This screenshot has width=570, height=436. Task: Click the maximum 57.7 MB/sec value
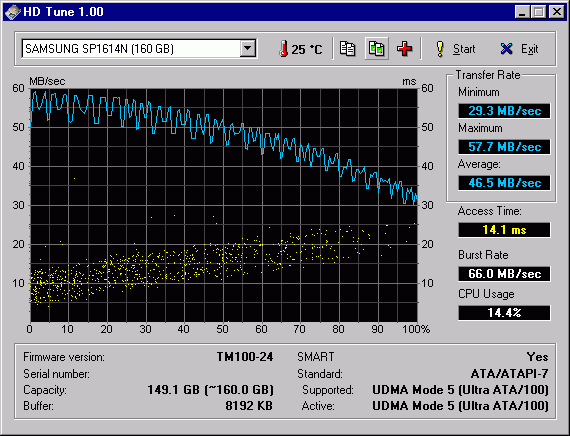click(x=504, y=147)
